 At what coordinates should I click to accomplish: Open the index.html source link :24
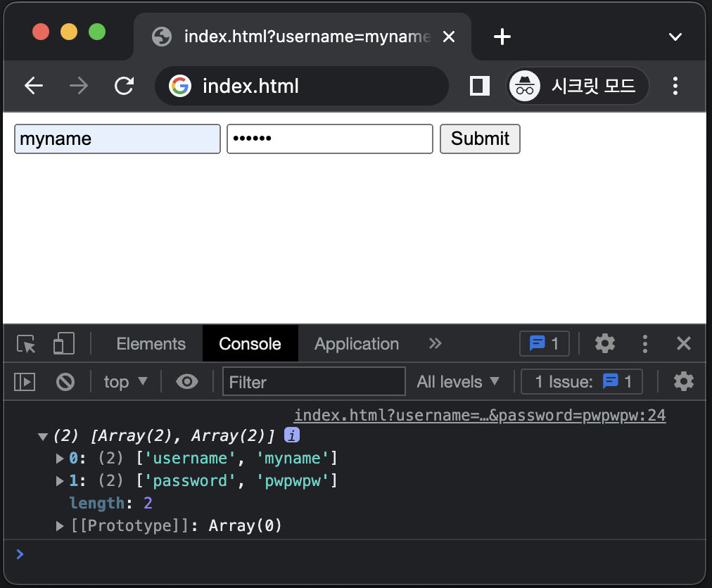point(480,416)
